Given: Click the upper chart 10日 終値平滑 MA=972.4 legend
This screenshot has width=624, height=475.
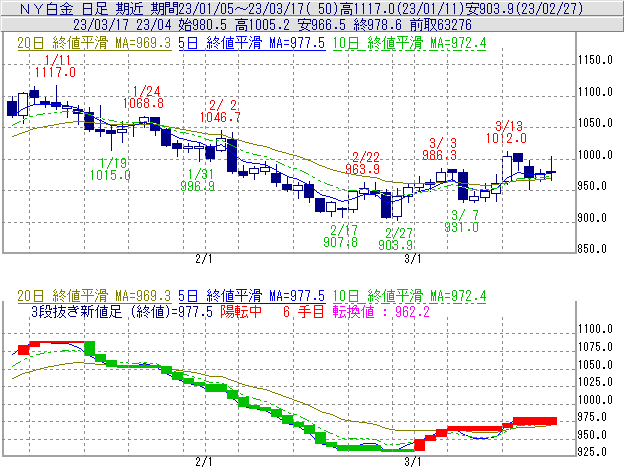Looking at the screenshot, I should click(x=410, y=43).
